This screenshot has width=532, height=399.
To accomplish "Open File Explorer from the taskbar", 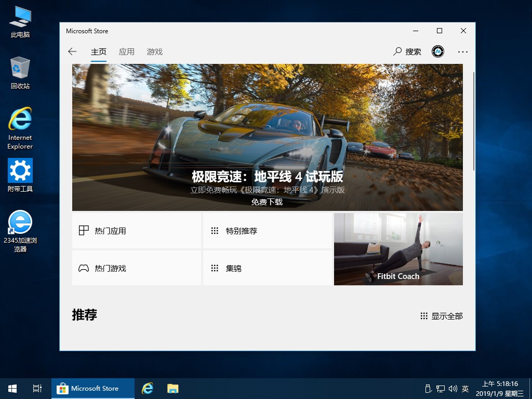I will pos(172,389).
